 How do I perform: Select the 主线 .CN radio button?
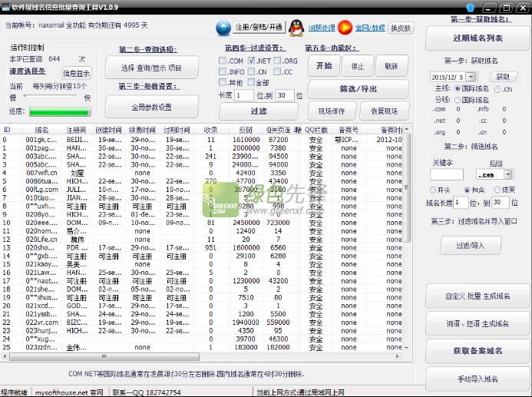point(497,89)
